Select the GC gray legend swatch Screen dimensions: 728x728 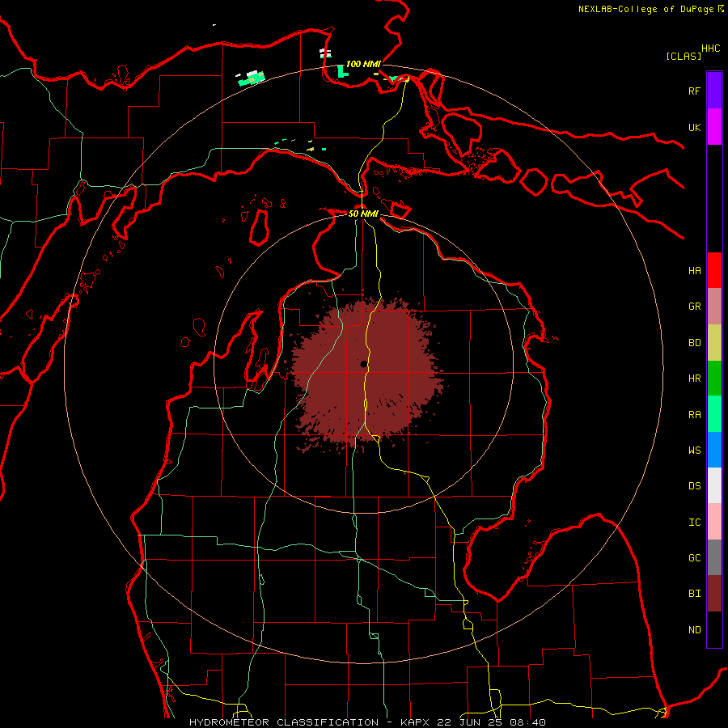[714, 557]
